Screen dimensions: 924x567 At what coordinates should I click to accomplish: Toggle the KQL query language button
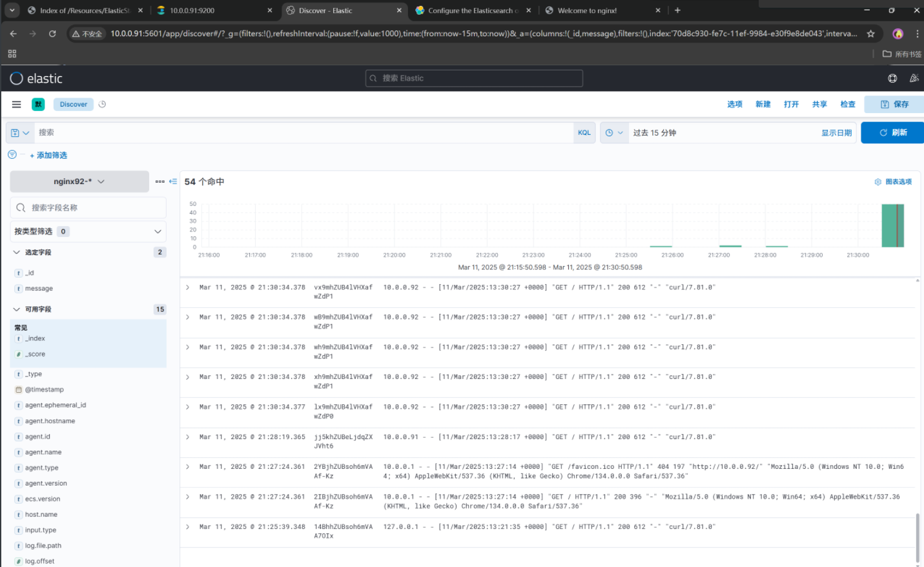[584, 132]
